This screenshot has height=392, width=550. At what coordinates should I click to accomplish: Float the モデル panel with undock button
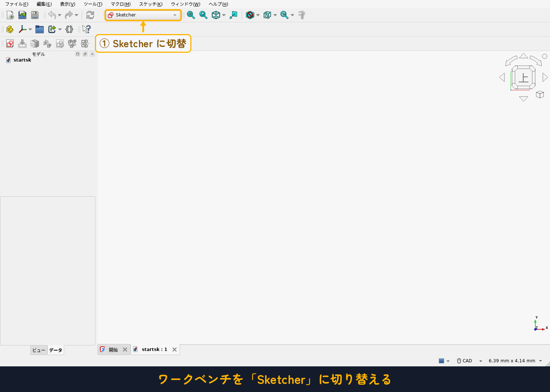click(85, 54)
